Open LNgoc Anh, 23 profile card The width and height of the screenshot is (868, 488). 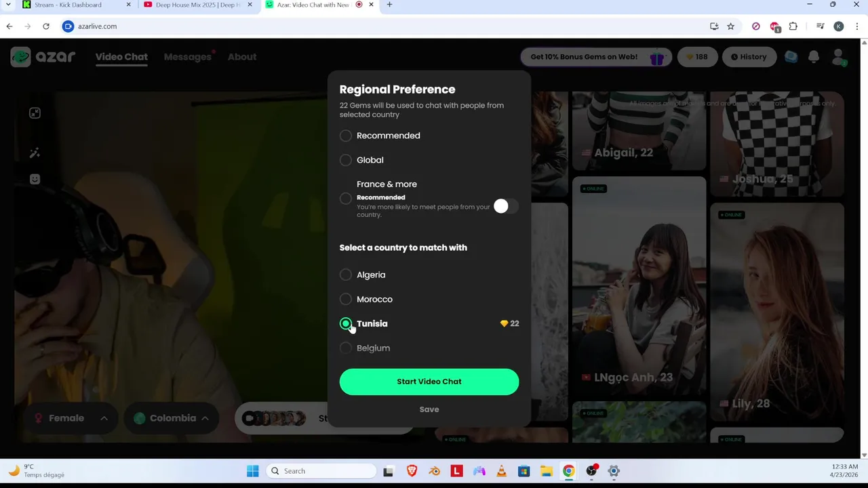639,286
